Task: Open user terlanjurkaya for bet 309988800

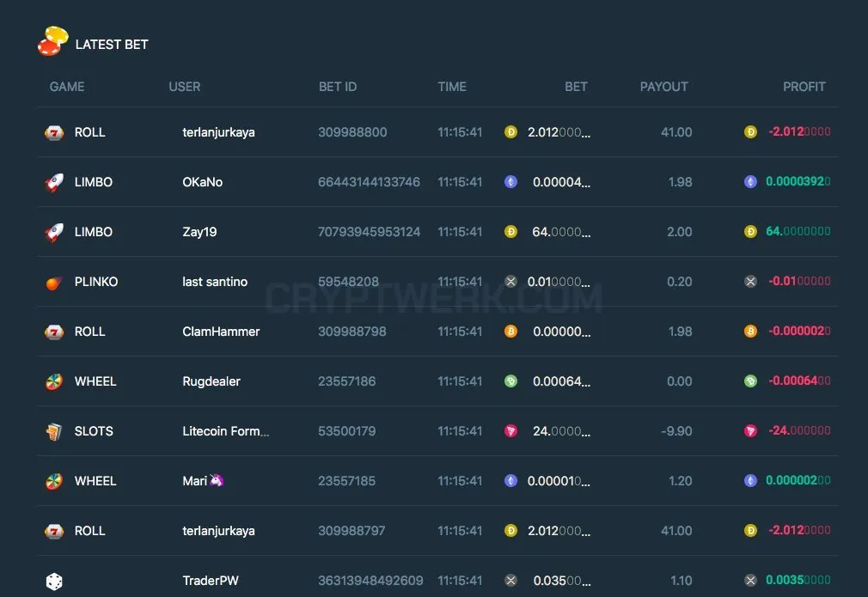Action: [218, 132]
